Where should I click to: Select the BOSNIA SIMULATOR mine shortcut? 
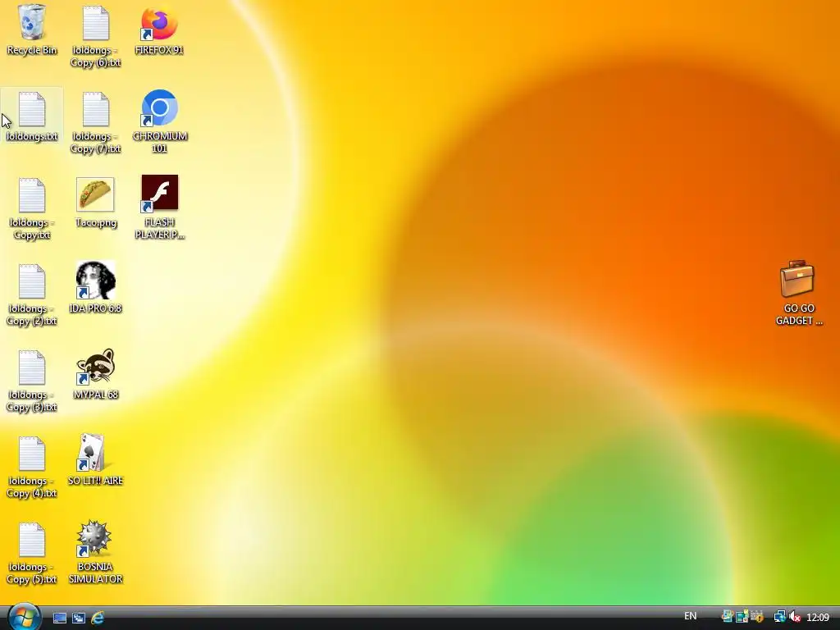click(96, 552)
